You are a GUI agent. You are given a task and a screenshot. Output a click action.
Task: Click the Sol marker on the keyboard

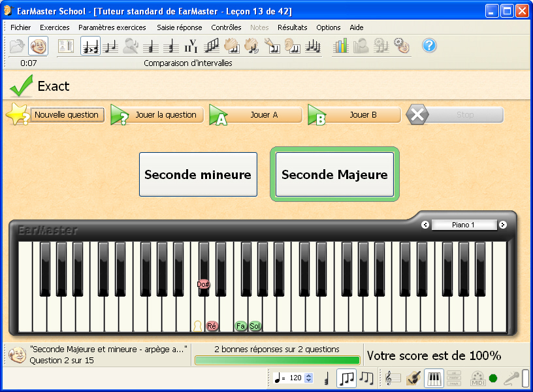point(255,326)
